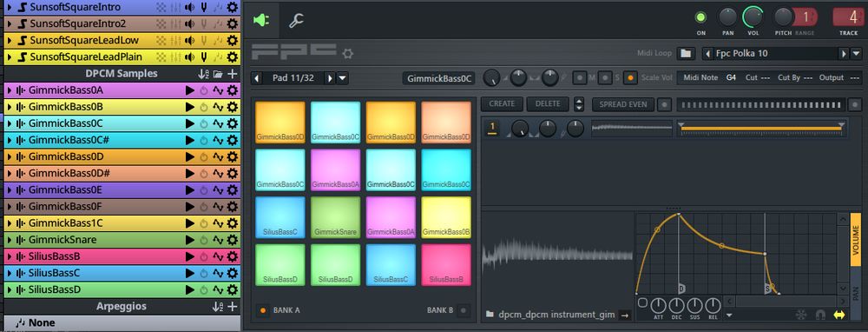
Task: Open the Pad 11/32 dropdown menu
Action: (x=343, y=78)
